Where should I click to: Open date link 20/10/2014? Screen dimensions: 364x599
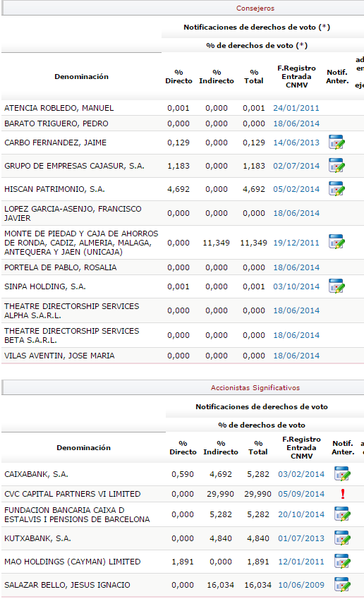301,514
